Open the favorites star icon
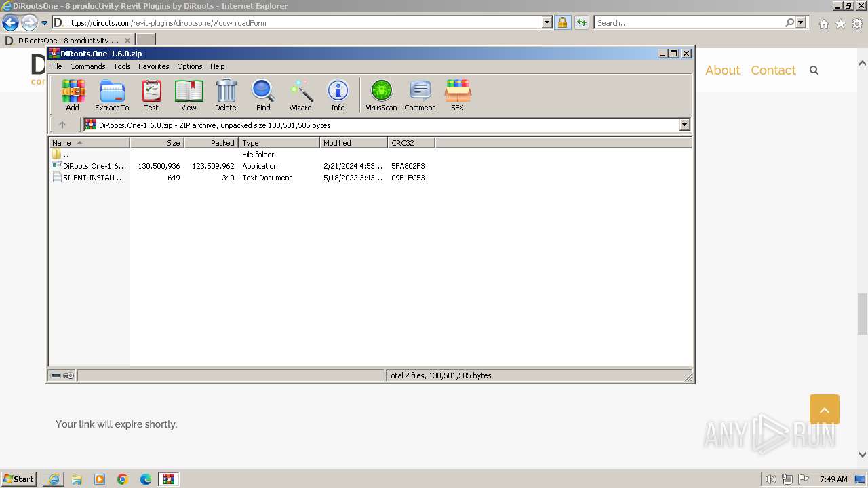 840,24
